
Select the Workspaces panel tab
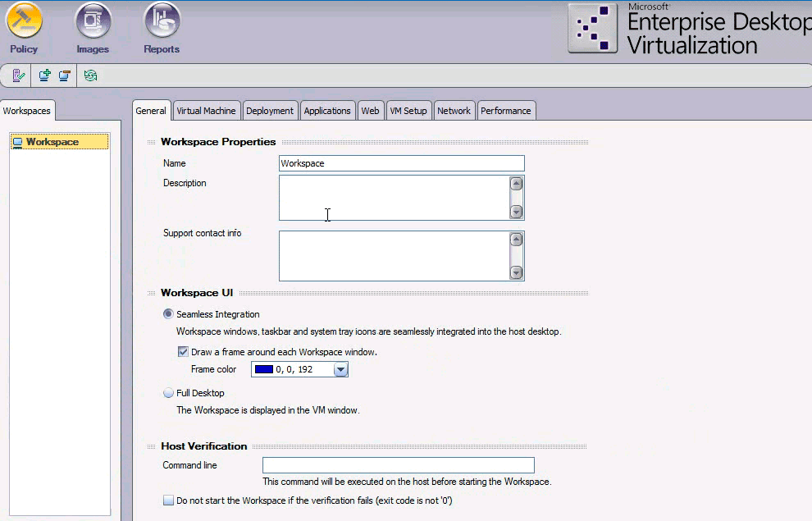click(27, 111)
